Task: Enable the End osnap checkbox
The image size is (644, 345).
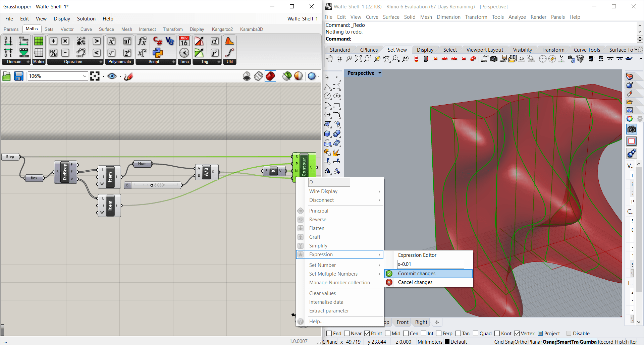Action: [329, 333]
